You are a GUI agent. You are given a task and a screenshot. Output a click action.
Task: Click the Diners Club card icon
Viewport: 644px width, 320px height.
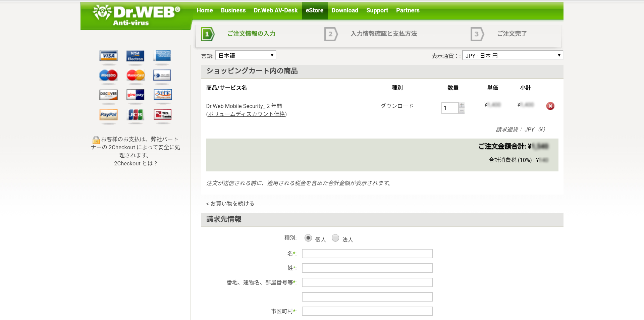162,75
